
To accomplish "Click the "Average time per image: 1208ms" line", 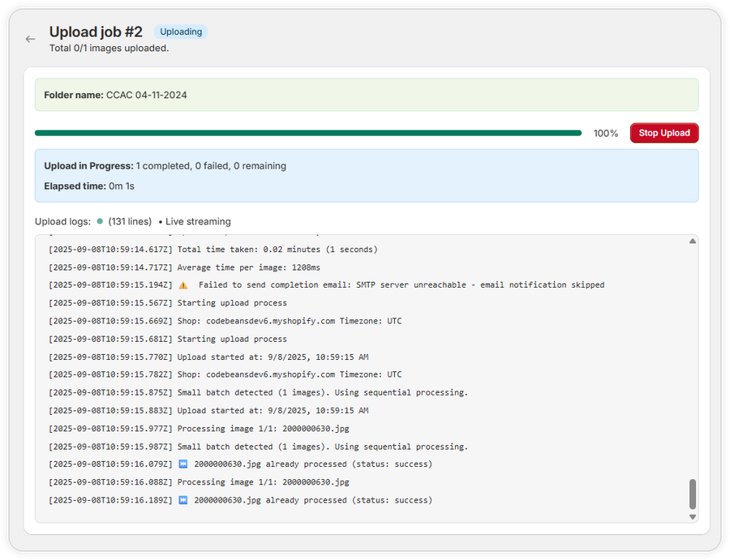I will pos(184,267).
